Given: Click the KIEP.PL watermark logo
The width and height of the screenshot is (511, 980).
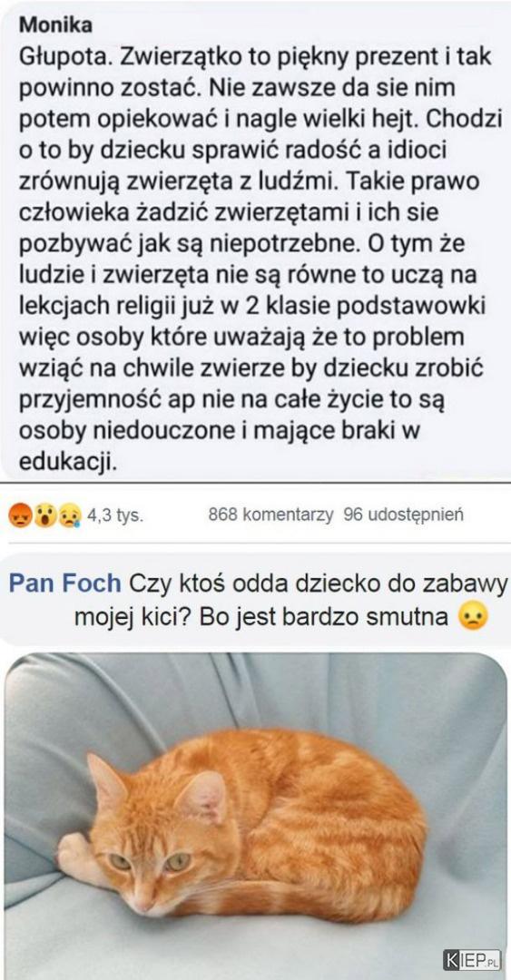Looking at the screenshot, I should pos(472,959).
